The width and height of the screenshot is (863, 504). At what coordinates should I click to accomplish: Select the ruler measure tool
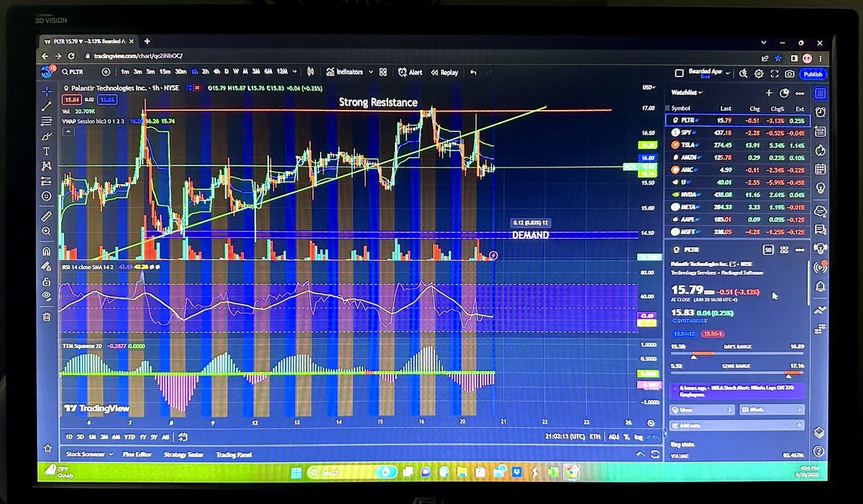(x=47, y=216)
